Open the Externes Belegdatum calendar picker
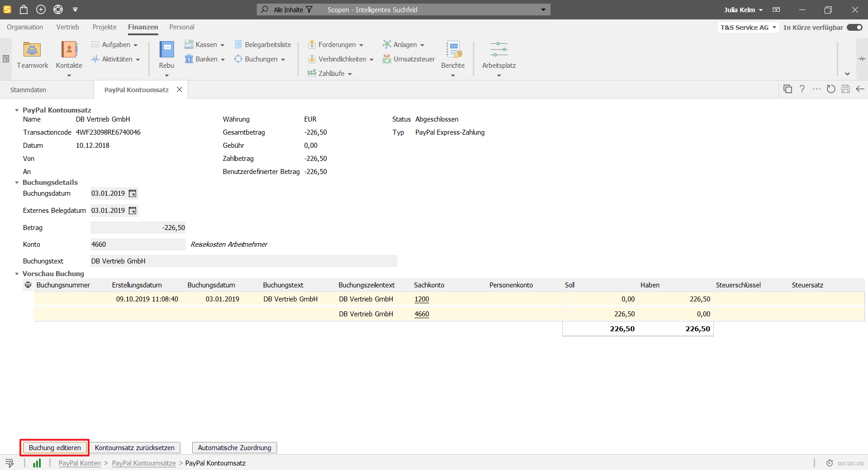 [132, 211]
